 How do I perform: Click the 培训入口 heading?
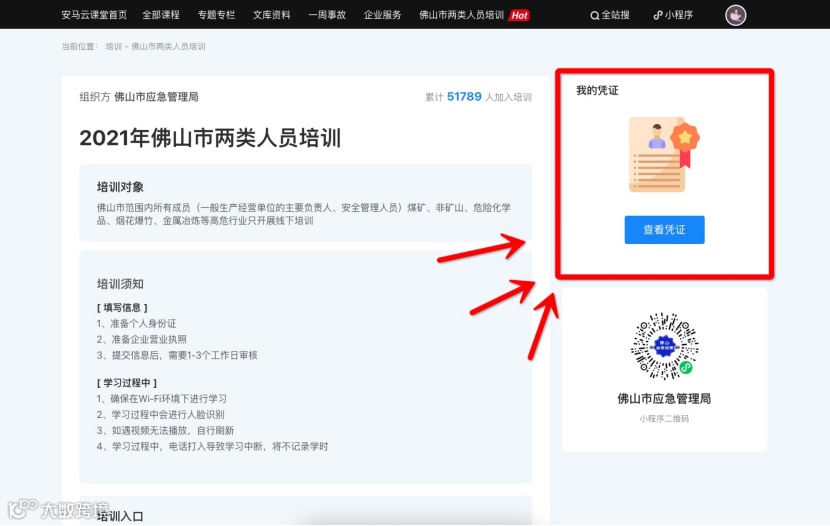click(120, 516)
